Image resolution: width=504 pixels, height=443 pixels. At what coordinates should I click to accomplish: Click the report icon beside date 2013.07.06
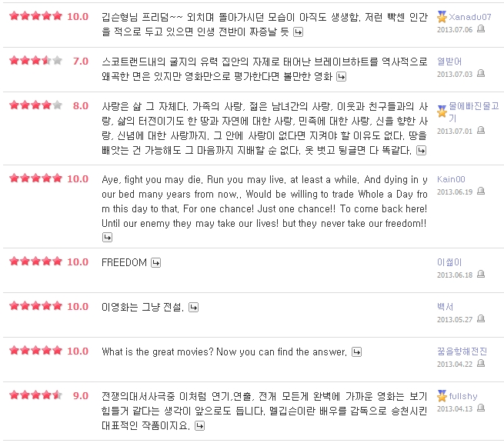click(x=481, y=28)
